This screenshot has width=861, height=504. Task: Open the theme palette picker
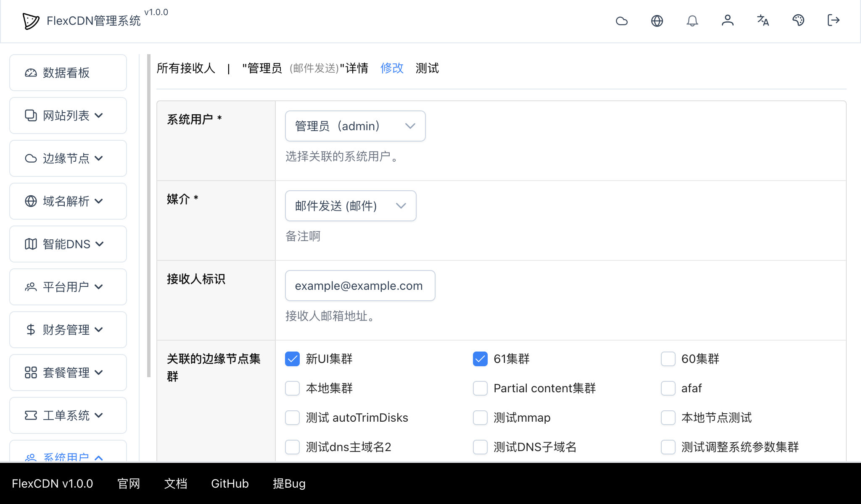click(x=798, y=20)
